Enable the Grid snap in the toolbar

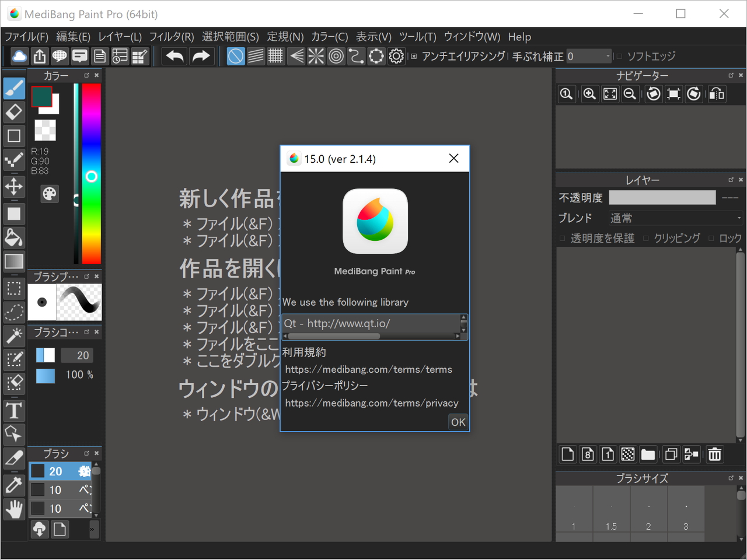click(275, 55)
